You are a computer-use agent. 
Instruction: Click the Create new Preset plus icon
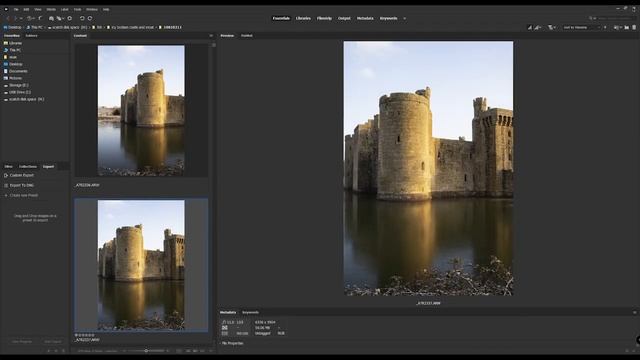tap(6, 196)
